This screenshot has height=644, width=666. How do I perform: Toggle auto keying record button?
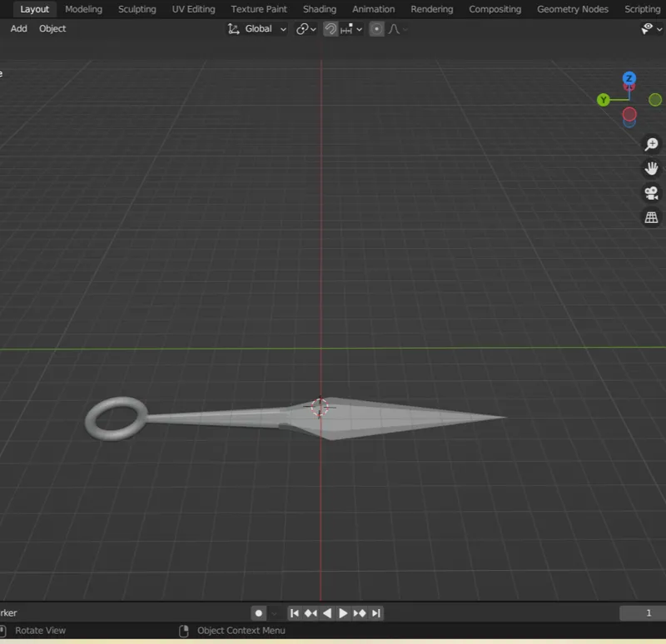(x=259, y=613)
